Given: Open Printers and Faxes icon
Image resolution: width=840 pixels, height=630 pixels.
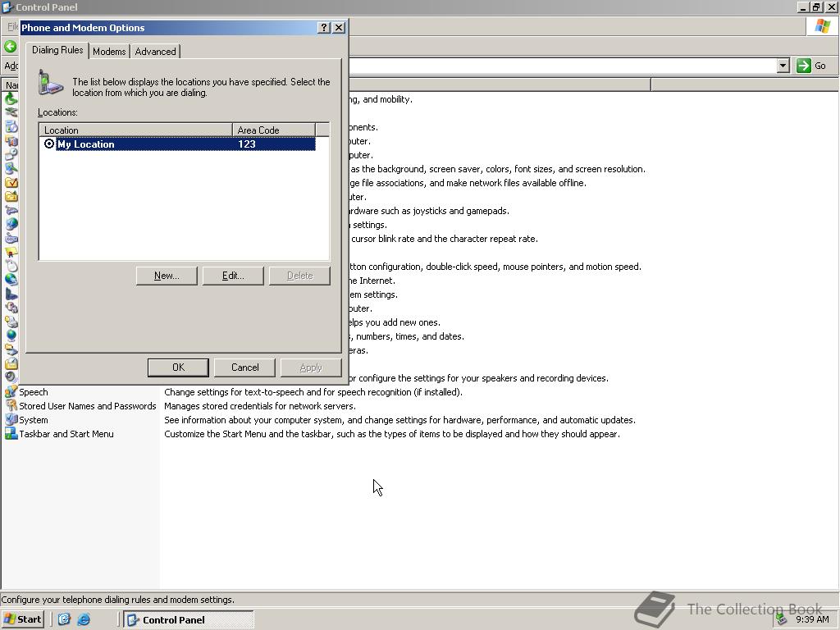Looking at the screenshot, I should pyautogui.click(x=11, y=322).
